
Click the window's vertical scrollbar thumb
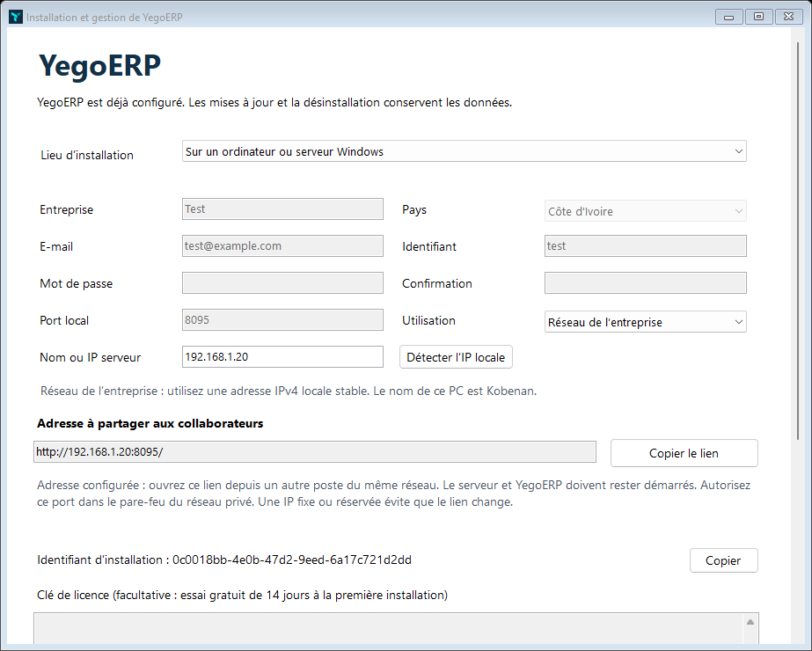(799, 241)
